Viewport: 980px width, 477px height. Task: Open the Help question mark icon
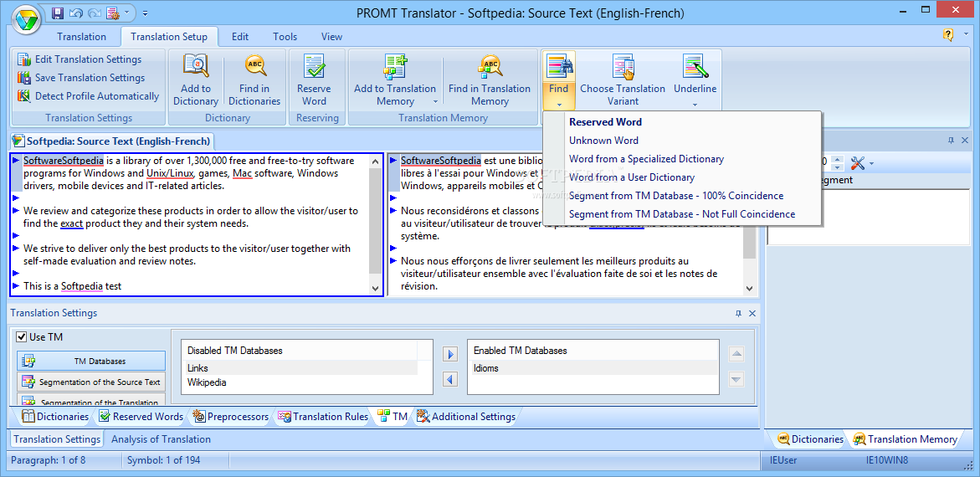click(948, 35)
